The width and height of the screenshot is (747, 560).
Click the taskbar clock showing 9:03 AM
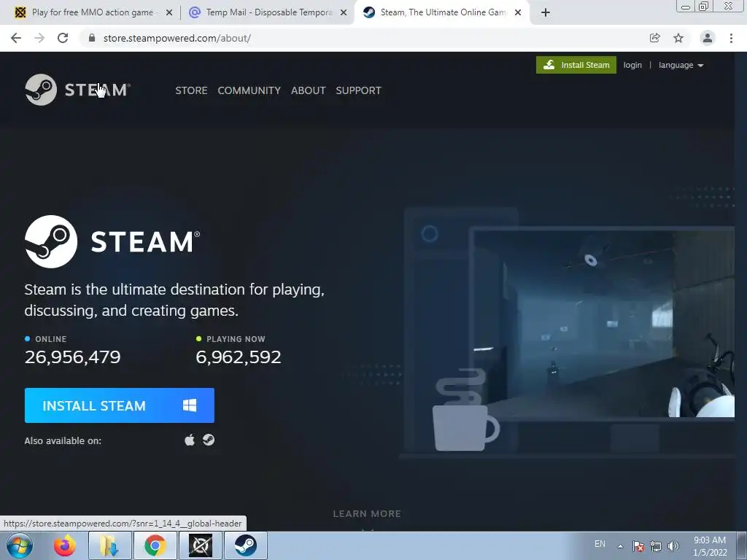(x=710, y=546)
